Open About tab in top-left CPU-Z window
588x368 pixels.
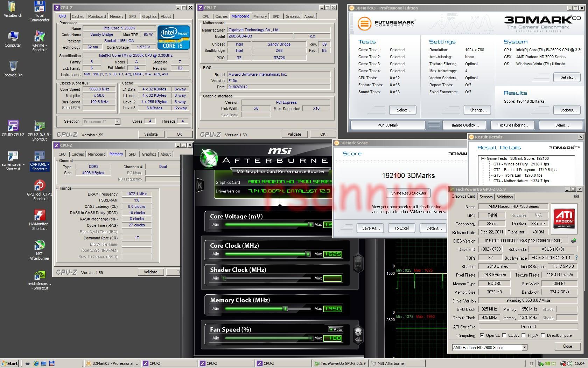(166, 16)
